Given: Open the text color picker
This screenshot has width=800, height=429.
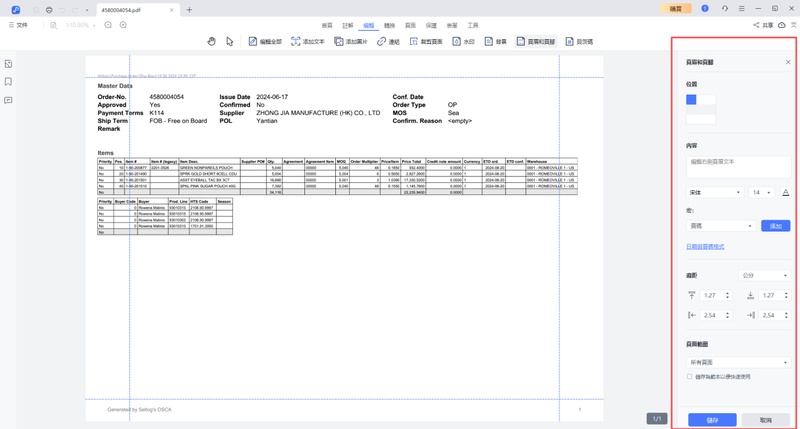Looking at the screenshot, I should [x=785, y=192].
